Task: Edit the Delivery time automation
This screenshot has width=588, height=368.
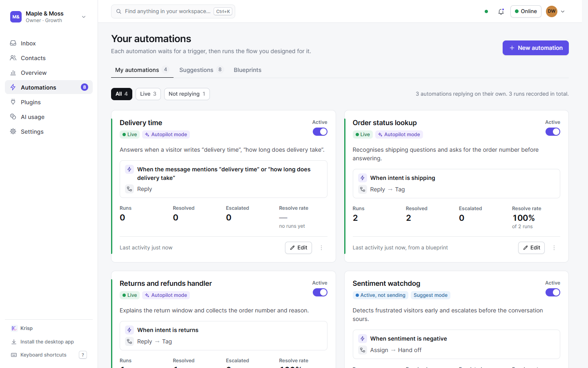Action: point(298,248)
